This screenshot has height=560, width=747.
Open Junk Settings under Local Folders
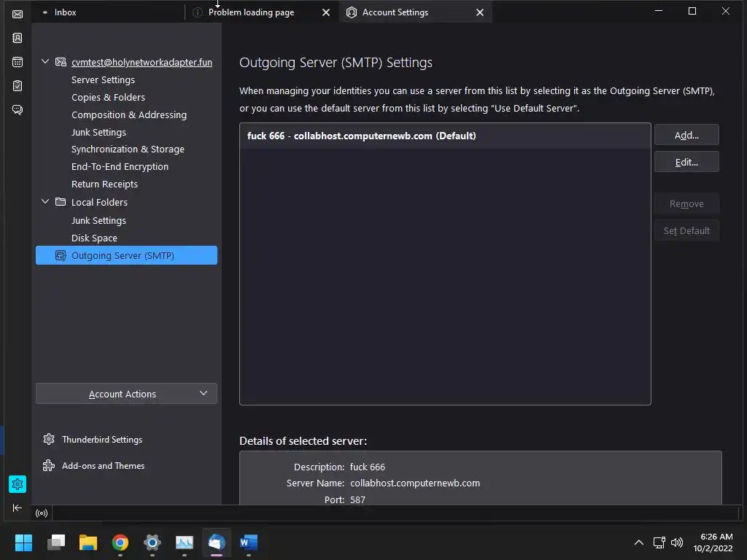click(98, 220)
